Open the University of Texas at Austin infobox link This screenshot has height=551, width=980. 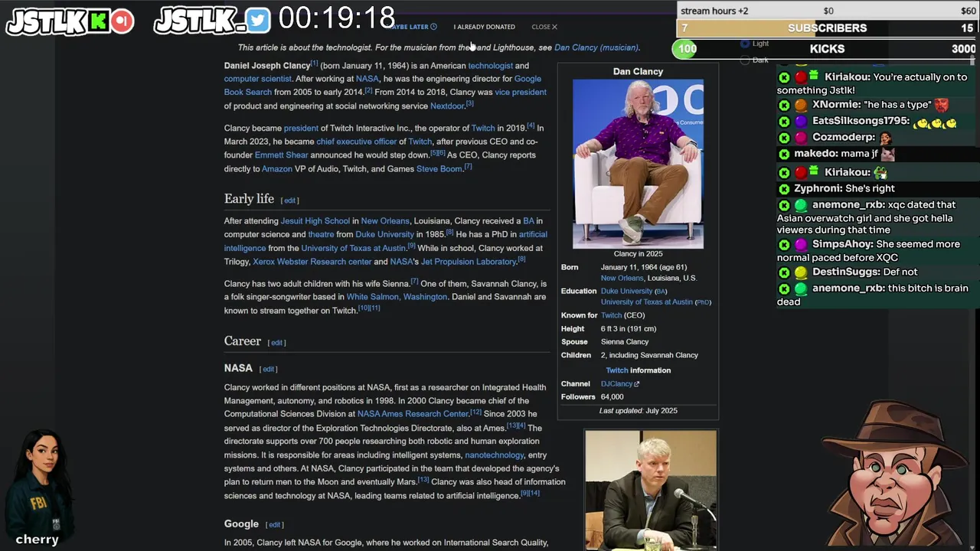[x=646, y=302]
